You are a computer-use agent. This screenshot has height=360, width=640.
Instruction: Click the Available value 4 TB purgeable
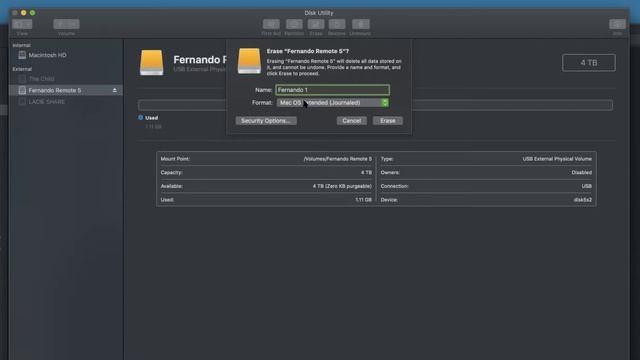coord(342,186)
